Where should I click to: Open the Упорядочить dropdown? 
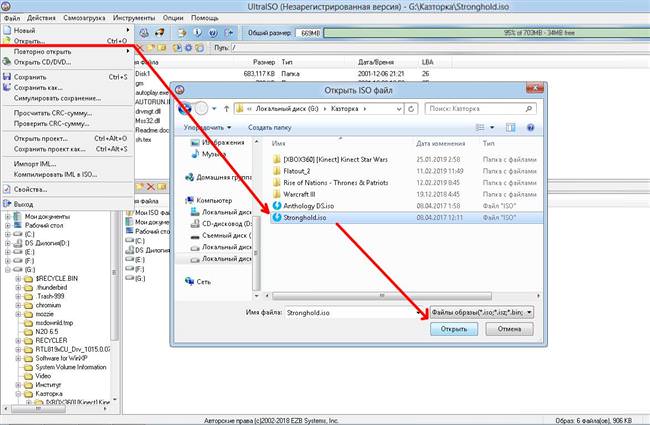click(x=207, y=128)
